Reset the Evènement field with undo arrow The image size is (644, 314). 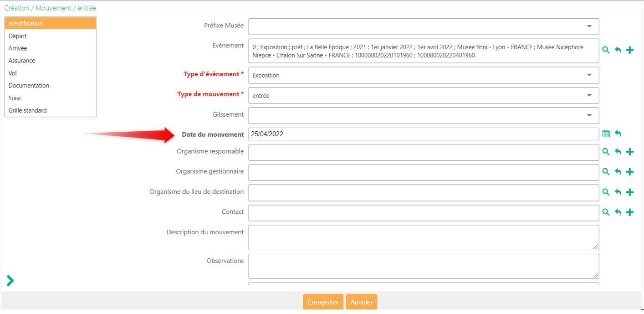618,50
